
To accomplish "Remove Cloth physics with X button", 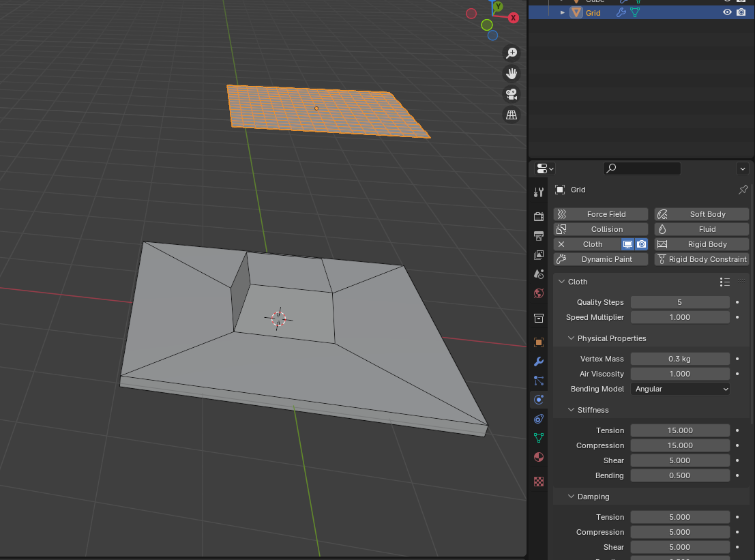I will (561, 245).
